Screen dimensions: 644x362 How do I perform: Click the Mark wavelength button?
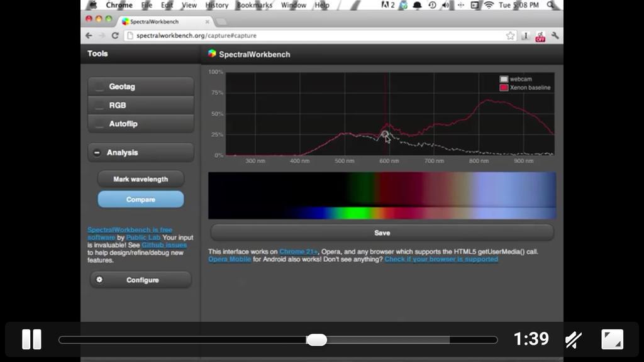tap(140, 179)
